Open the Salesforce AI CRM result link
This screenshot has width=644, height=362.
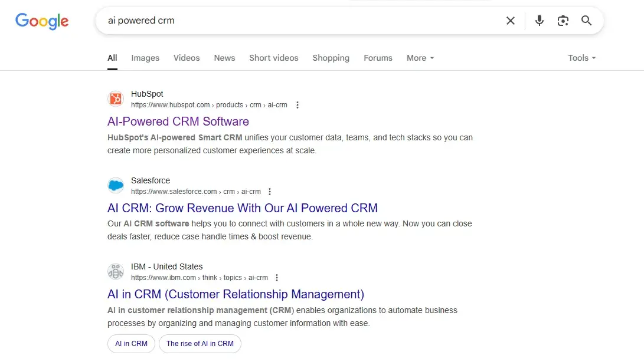coord(242,208)
